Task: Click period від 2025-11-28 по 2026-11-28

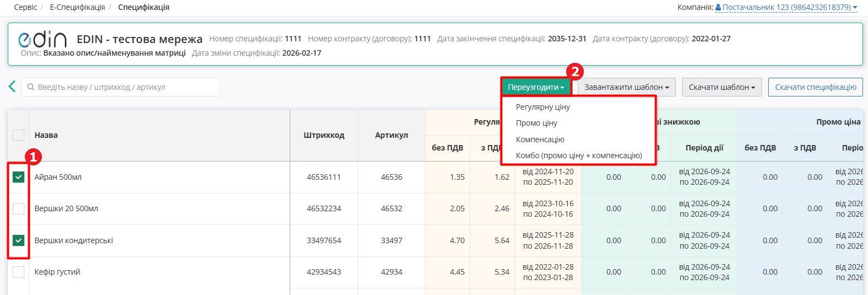Action: coord(548,240)
